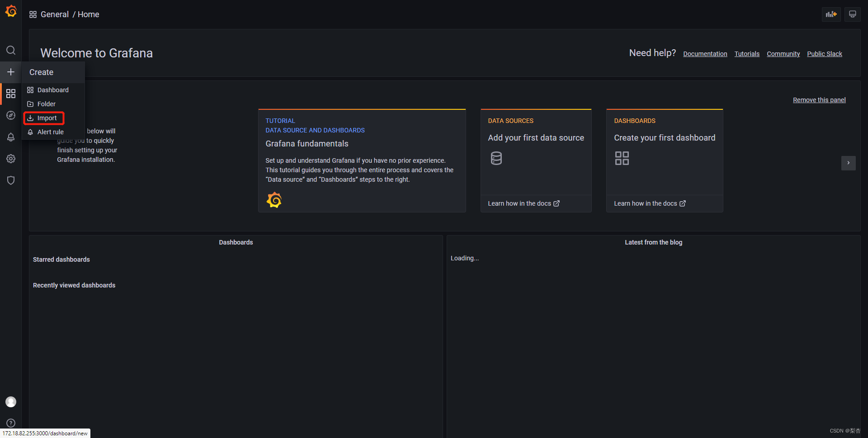
Task: Click the database icon in Data Sources card
Action: coord(496,158)
